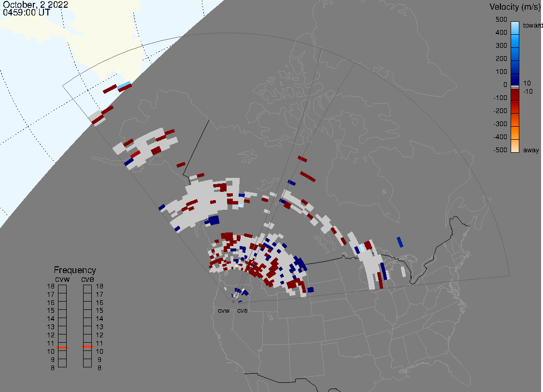Click the cve frequency bar red marker
This screenshot has height=392, width=543.
coord(87,347)
